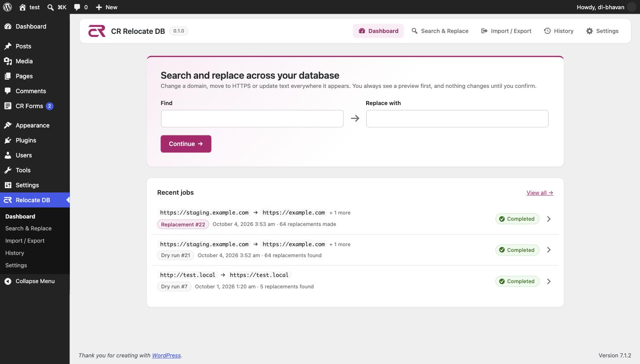Click the Continue button
The width and height of the screenshot is (640, 364).
[x=186, y=144]
